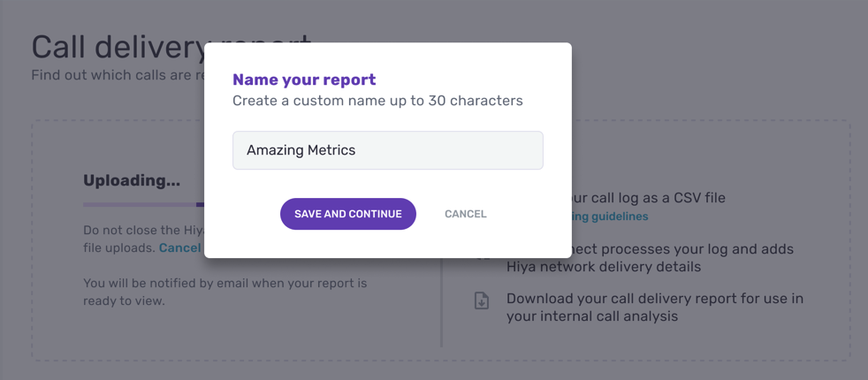The height and width of the screenshot is (380, 868).
Task: Click the download file icon
Action: [x=482, y=301]
